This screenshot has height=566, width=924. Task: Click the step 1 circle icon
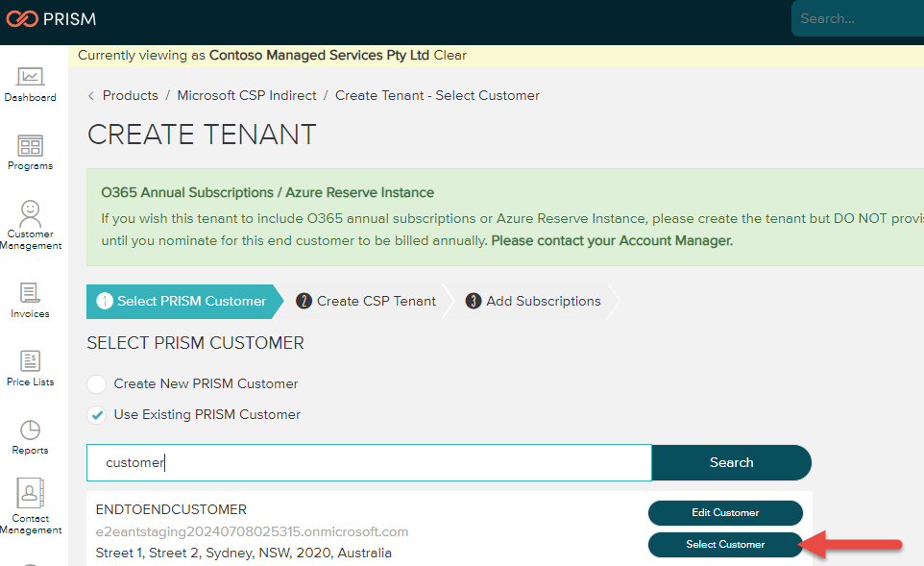105,302
